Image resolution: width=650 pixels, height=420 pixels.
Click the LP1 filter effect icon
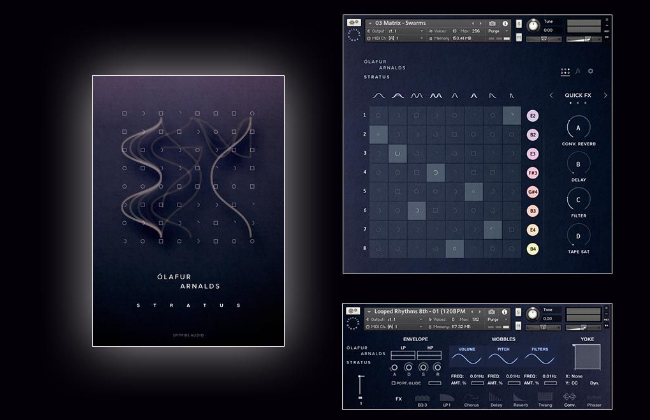point(446,400)
